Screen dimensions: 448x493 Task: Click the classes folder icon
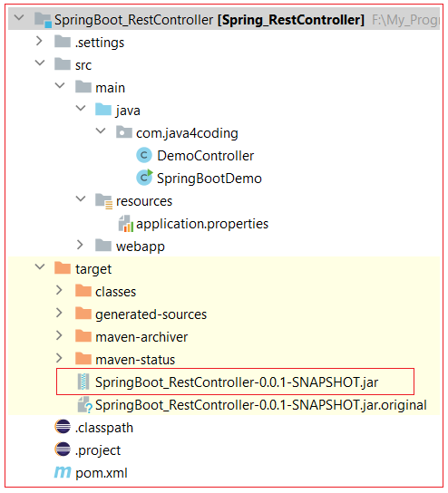click(x=83, y=291)
